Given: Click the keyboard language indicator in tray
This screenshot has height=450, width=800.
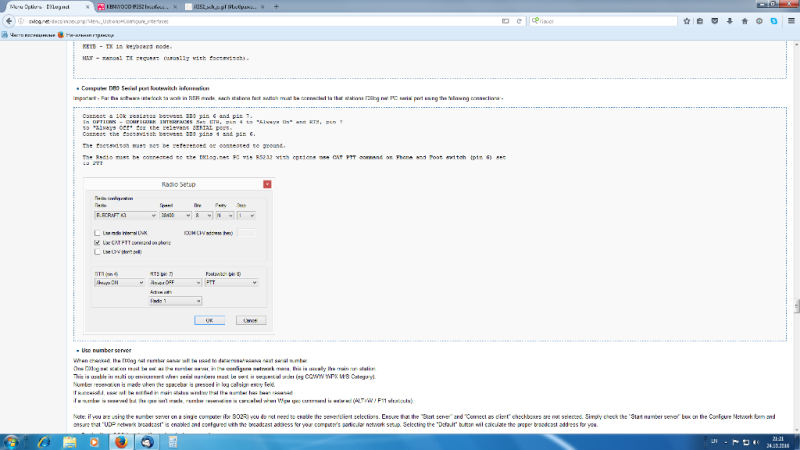Looking at the screenshot, I should coord(714,442).
